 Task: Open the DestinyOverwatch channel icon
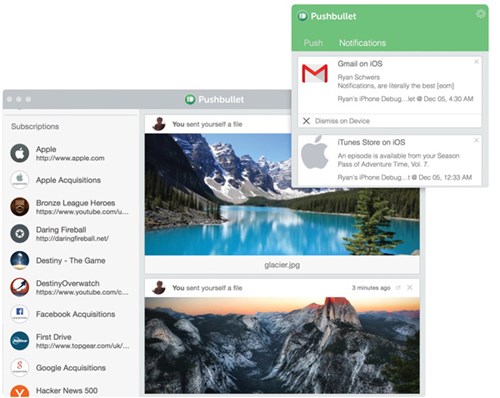[x=20, y=287]
